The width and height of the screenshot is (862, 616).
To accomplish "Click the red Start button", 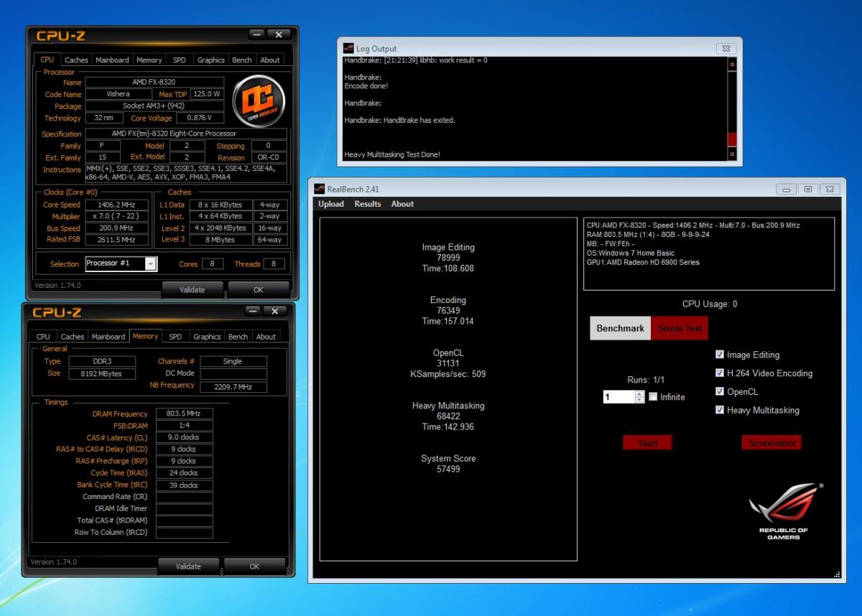I will 648,443.
